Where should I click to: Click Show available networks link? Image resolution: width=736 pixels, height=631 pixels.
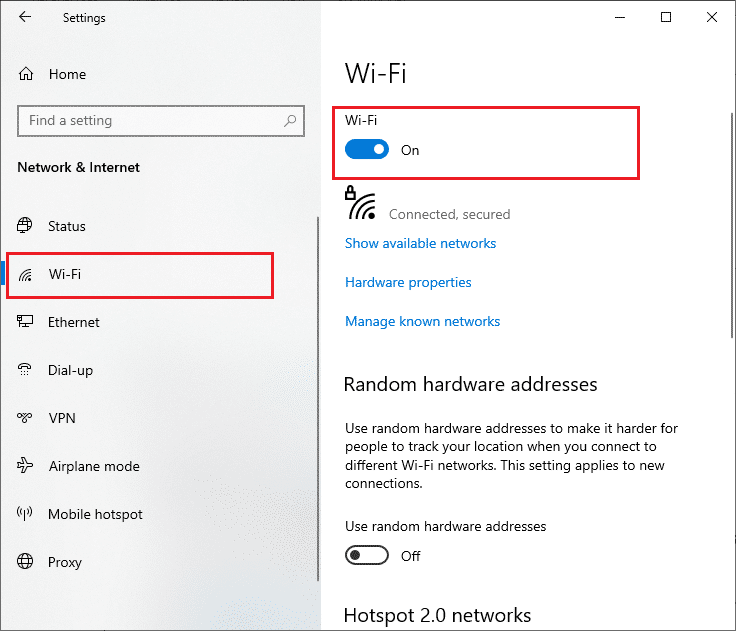[x=420, y=243]
